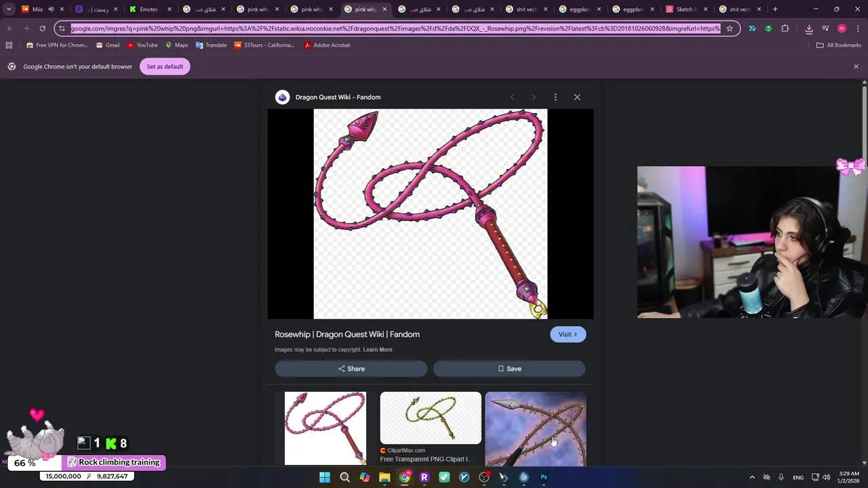Open the pink whip related thumbnail

325,428
